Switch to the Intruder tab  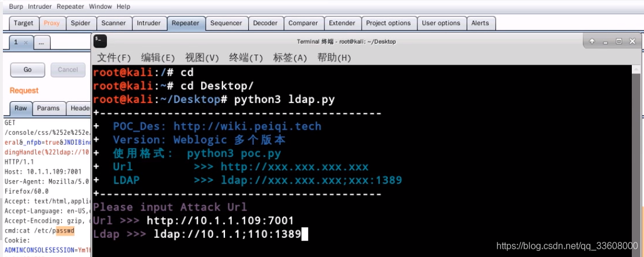[149, 23]
